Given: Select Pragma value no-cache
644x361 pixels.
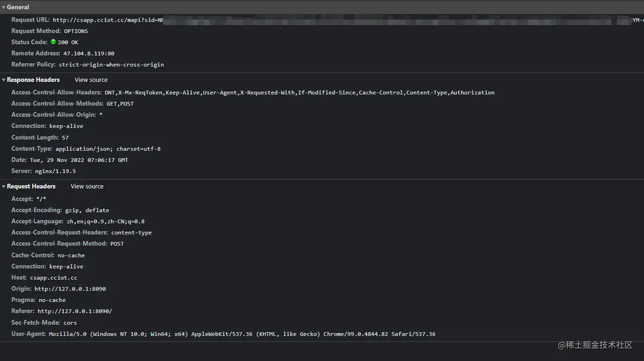Looking at the screenshot, I should 52,300.
